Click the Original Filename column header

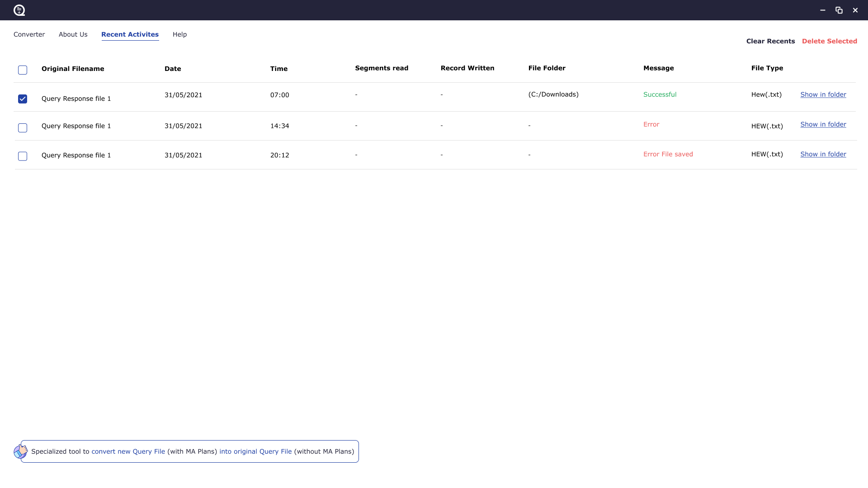pyautogui.click(x=73, y=69)
